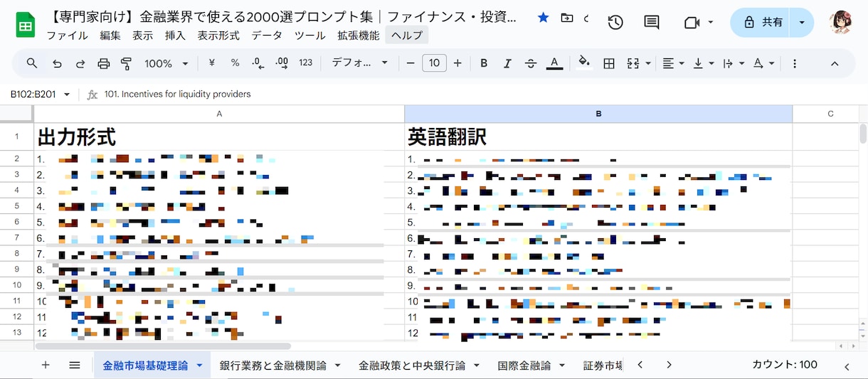Open the font family dropdown
This screenshot has height=379, width=868.
(360, 63)
